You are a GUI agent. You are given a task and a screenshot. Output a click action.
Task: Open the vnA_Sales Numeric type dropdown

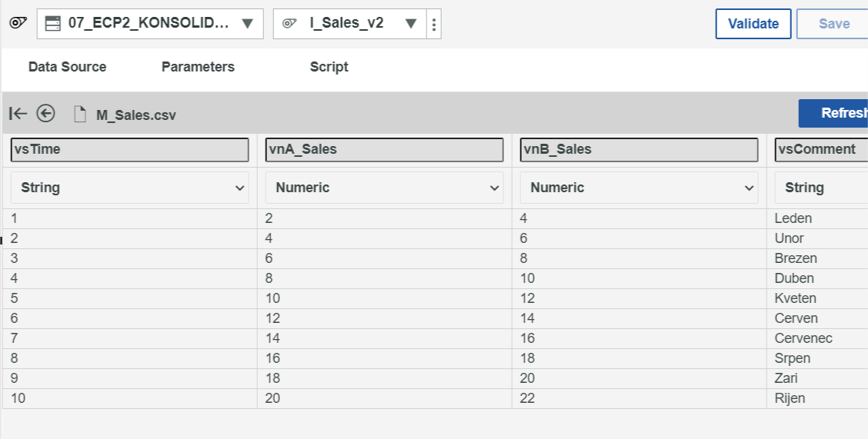click(385, 188)
